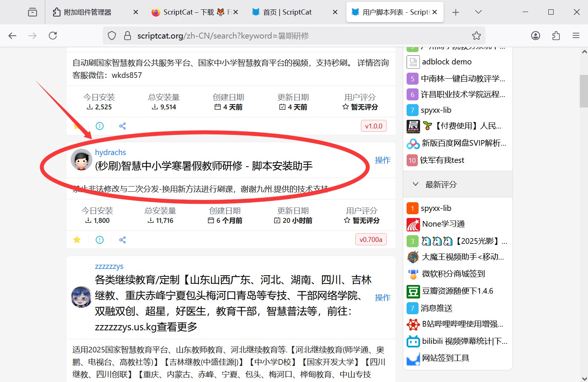
Task: Switch to the 附加组件管理器 tab
Action: click(88, 12)
